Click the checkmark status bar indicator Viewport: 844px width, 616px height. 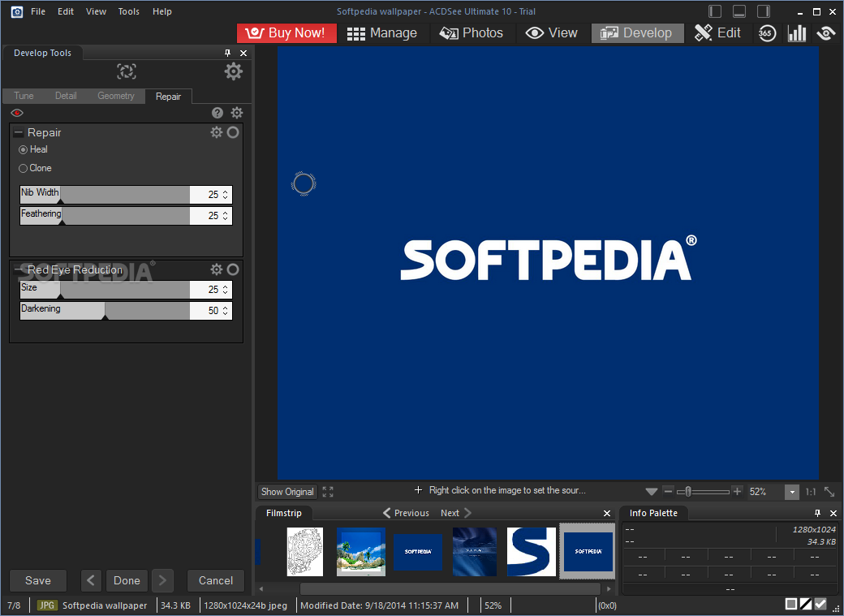(x=820, y=604)
